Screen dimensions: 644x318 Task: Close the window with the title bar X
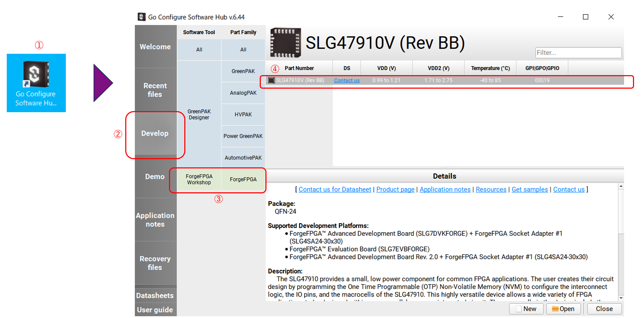tap(611, 17)
